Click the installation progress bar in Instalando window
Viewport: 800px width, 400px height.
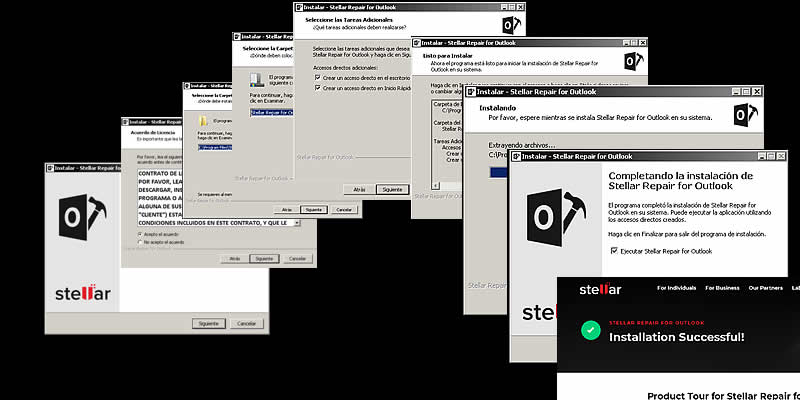click(500, 172)
